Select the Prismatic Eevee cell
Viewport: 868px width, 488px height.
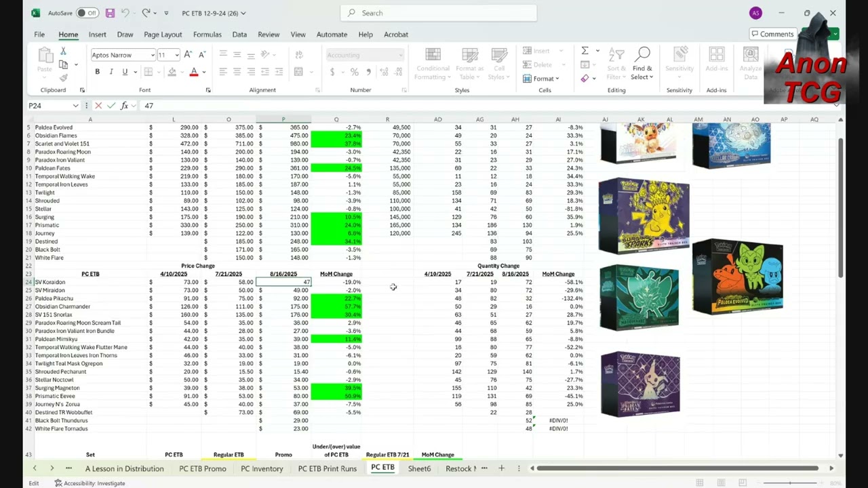tap(90, 396)
